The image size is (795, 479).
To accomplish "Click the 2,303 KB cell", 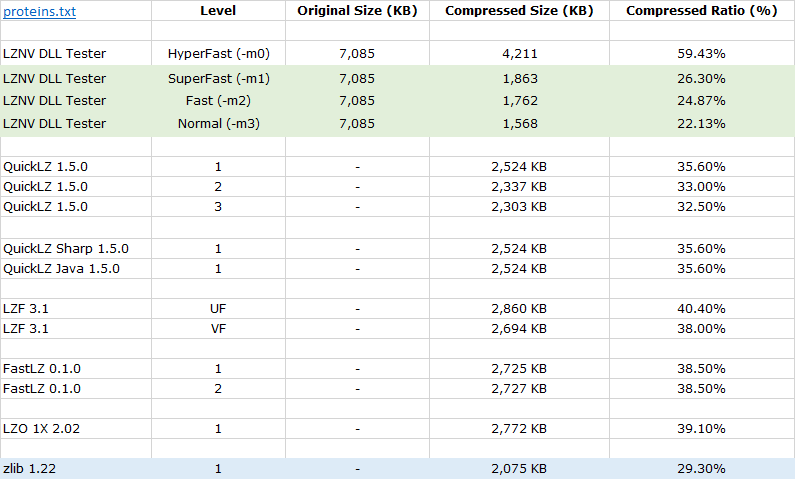I will tap(519, 206).
